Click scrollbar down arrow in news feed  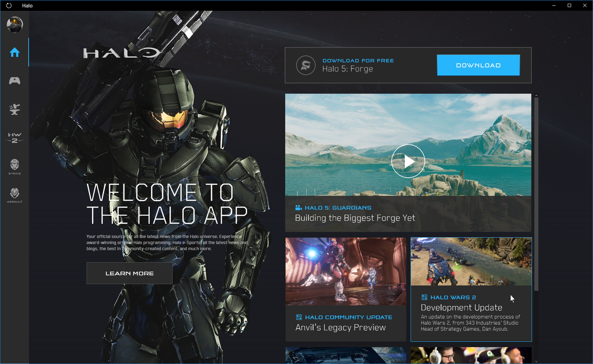coord(536,361)
